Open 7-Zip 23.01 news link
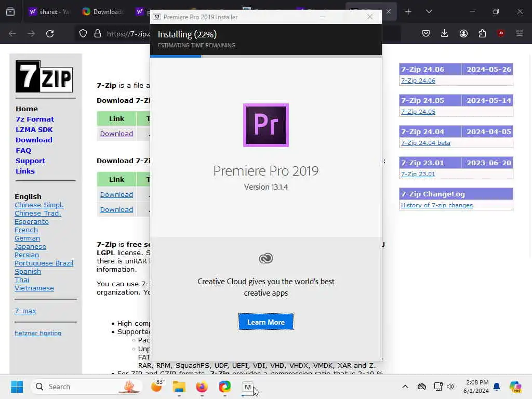This screenshot has width=532, height=399. coord(418,175)
